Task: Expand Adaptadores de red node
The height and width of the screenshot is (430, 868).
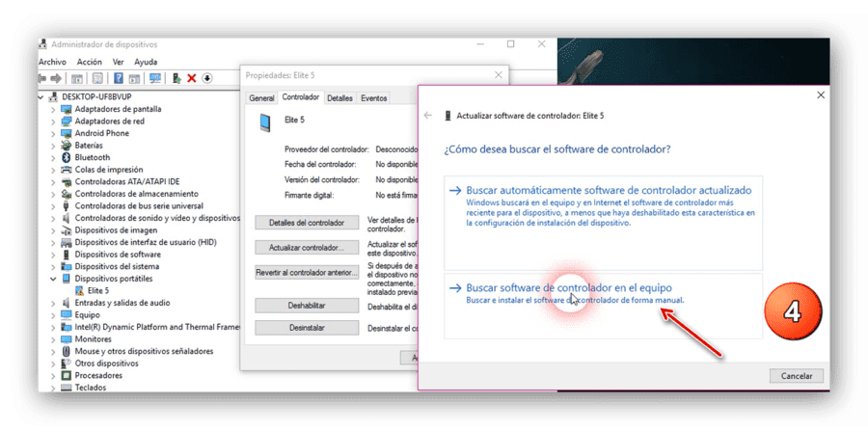Action: 53,121
